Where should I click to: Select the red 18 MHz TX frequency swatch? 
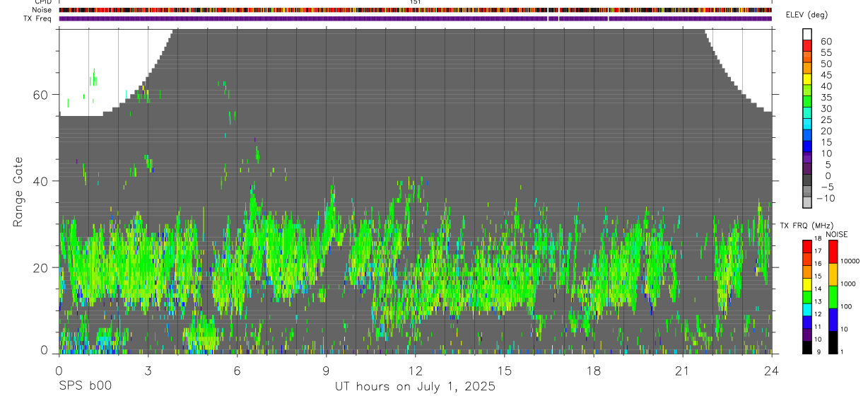[807, 246]
